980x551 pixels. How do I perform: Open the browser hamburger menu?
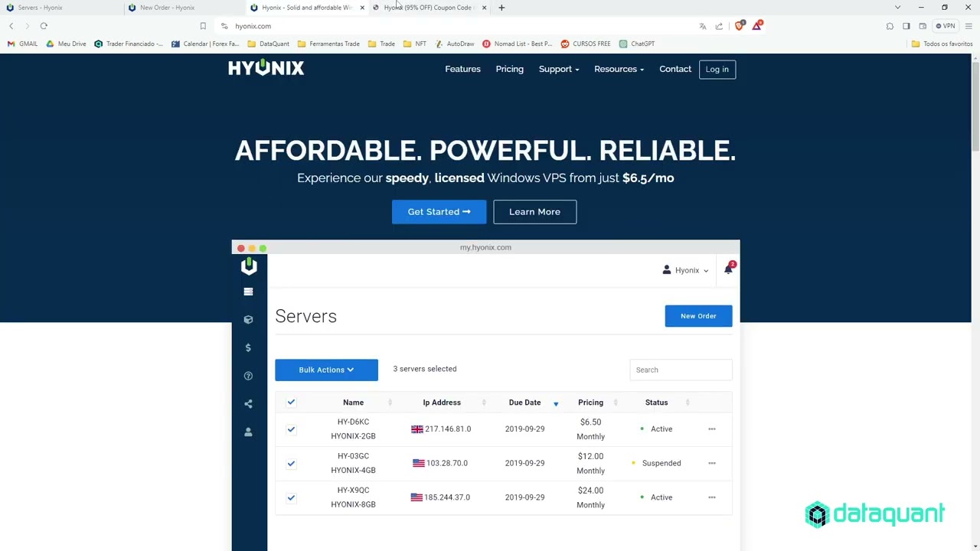pyautogui.click(x=969, y=26)
